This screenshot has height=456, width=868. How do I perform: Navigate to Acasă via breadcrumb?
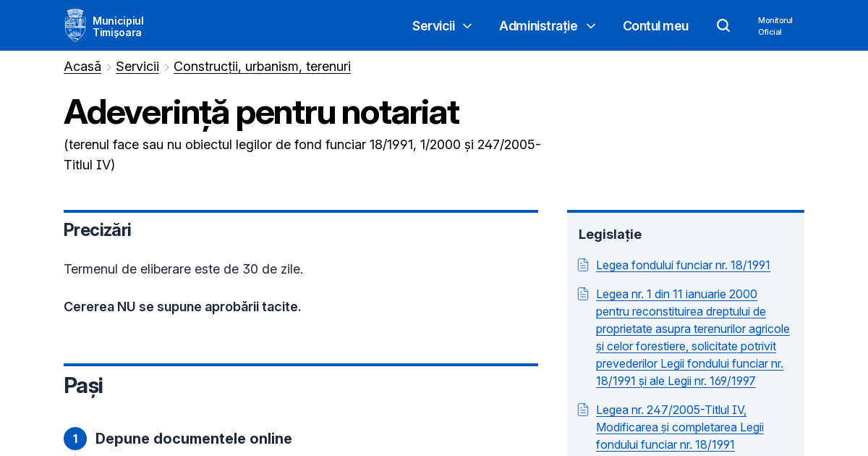click(x=82, y=67)
